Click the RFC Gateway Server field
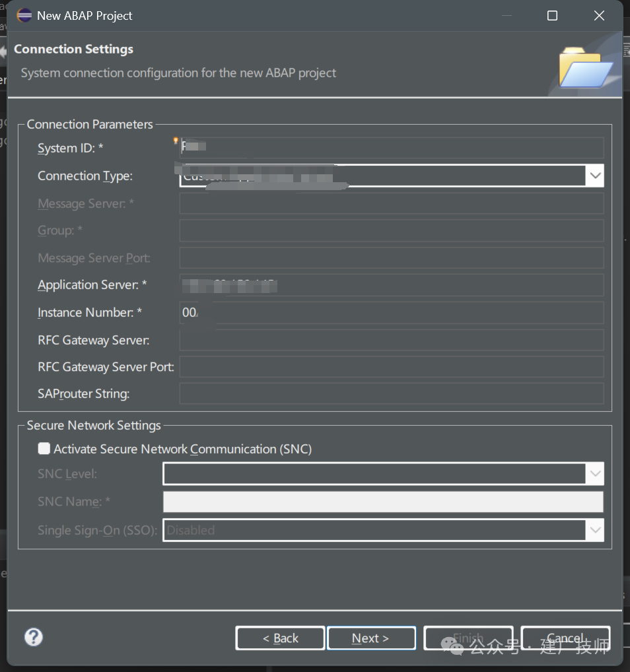Image resolution: width=630 pixels, height=672 pixels. 392,340
